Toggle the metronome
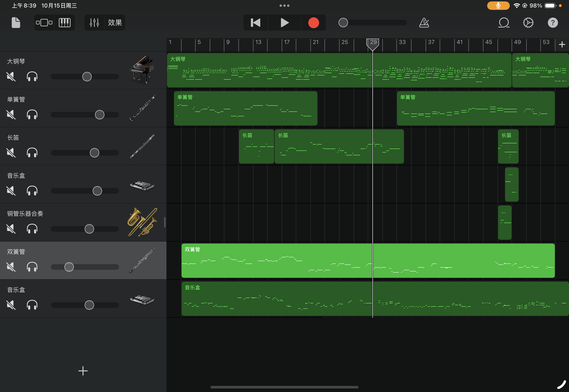Screen dimensions: 569x392 424,23
